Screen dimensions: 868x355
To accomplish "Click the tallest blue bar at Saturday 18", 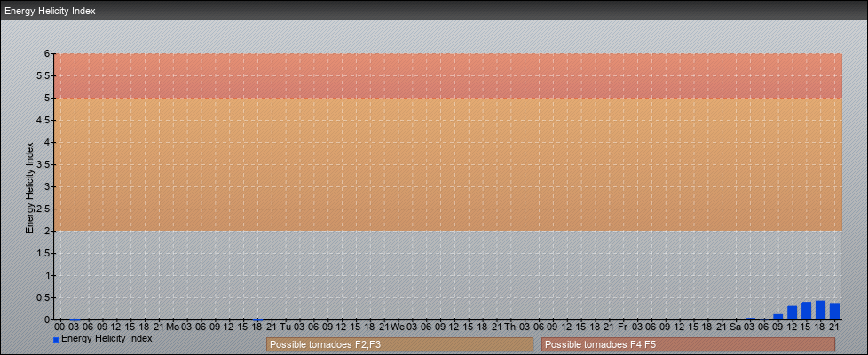I will 820,310.
